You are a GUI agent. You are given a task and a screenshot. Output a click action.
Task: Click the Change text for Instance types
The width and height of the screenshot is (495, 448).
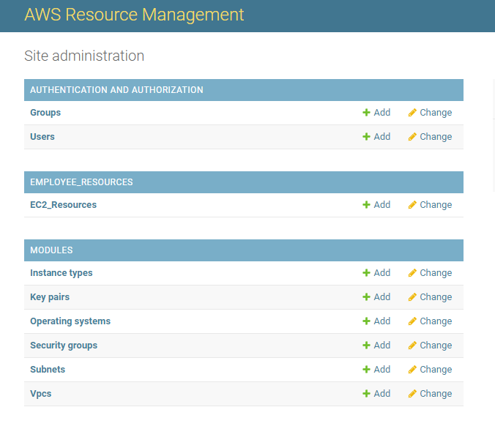[x=436, y=273]
